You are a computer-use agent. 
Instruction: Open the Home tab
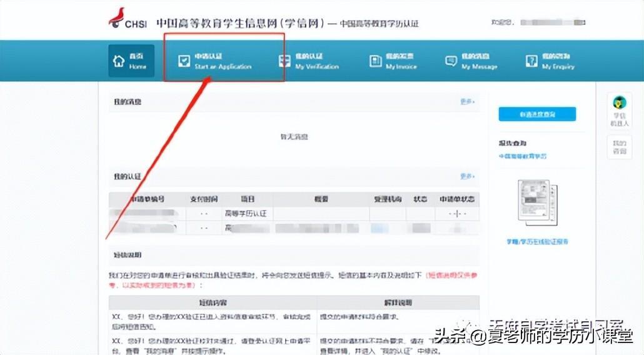(131, 61)
